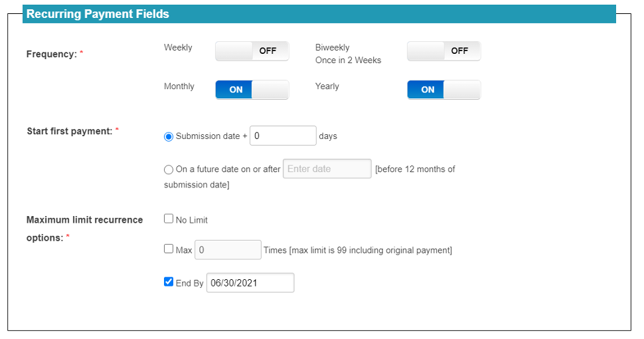Viewport: 644px width, 339px height.
Task: Click the submission date days field
Action: pos(283,136)
